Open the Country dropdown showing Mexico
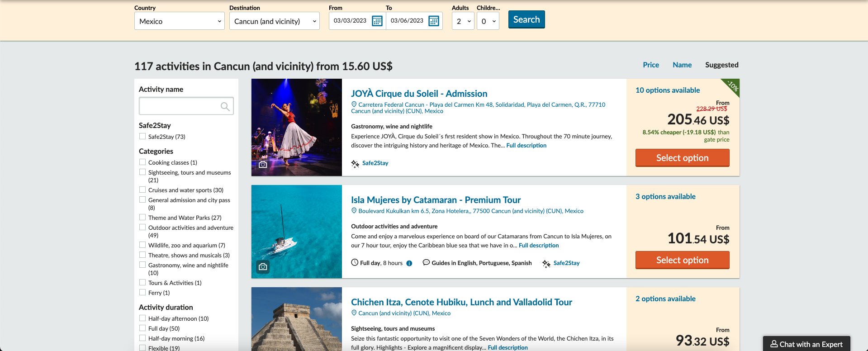This screenshot has height=351, width=868. coord(180,21)
